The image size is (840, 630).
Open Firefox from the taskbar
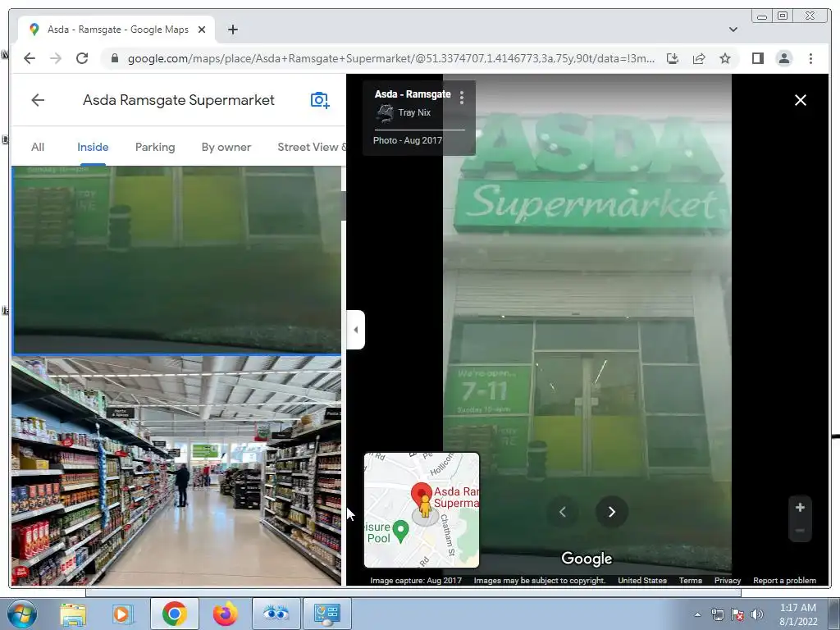click(225, 614)
